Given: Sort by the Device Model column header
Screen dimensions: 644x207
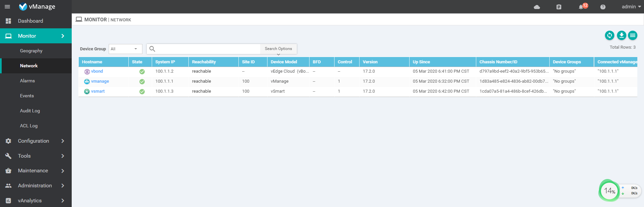Looking at the screenshot, I should tap(288, 62).
